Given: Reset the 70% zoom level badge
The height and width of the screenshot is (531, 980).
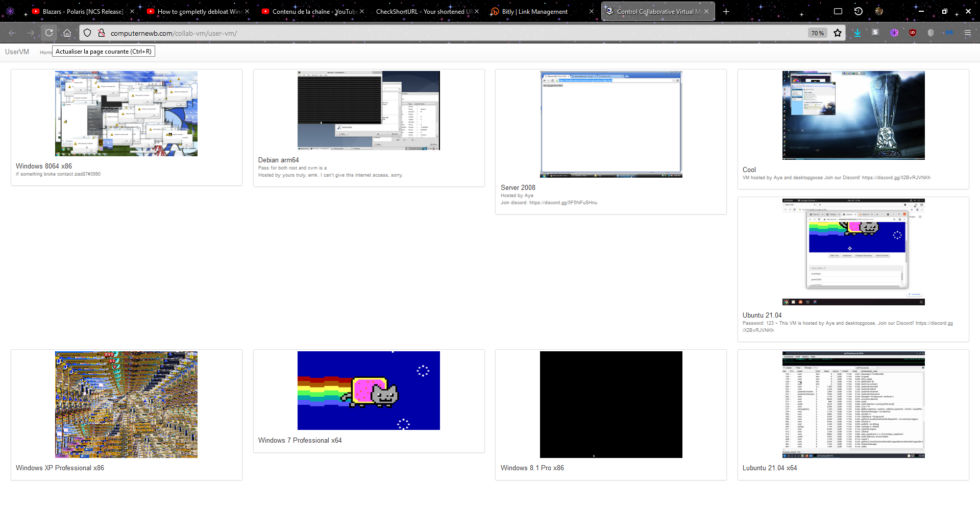Looking at the screenshot, I should (817, 33).
